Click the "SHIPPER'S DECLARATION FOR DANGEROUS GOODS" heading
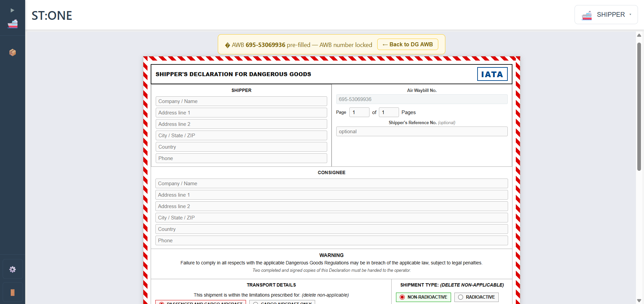The height and width of the screenshot is (304, 644). pos(233,74)
